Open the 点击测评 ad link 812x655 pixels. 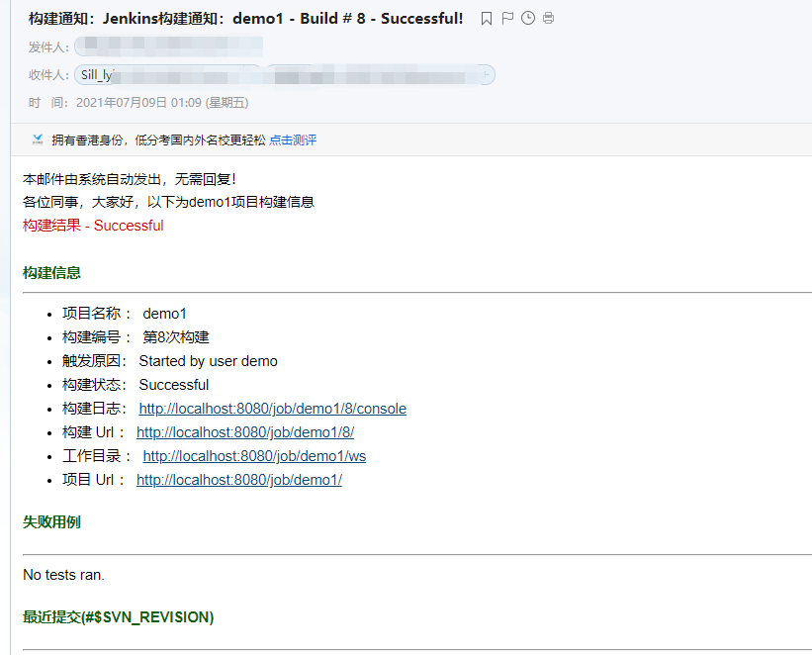tap(293, 140)
